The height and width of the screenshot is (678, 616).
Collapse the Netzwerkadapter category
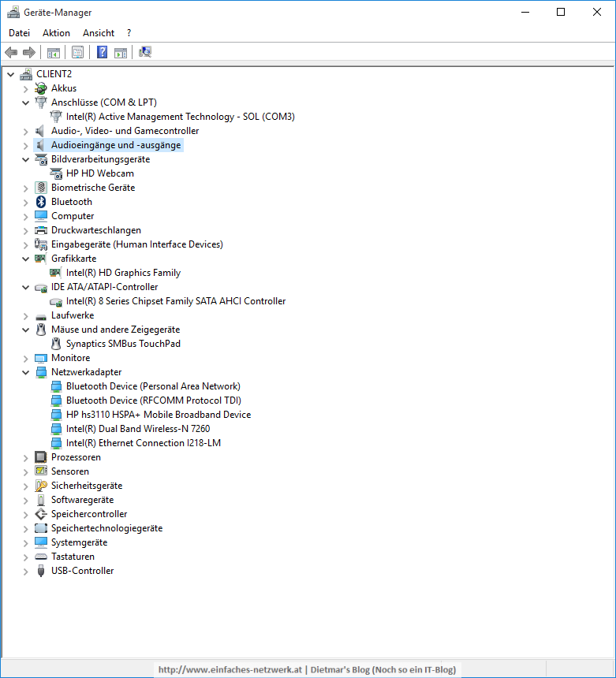(25, 372)
